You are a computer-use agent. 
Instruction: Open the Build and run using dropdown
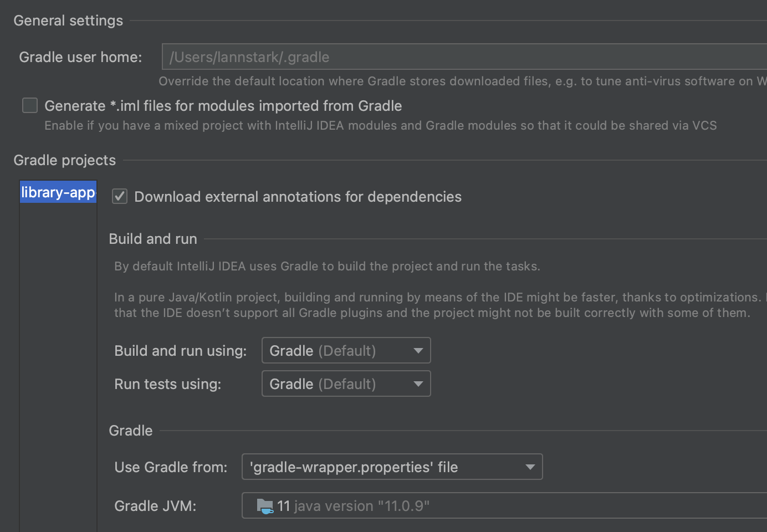(346, 350)
